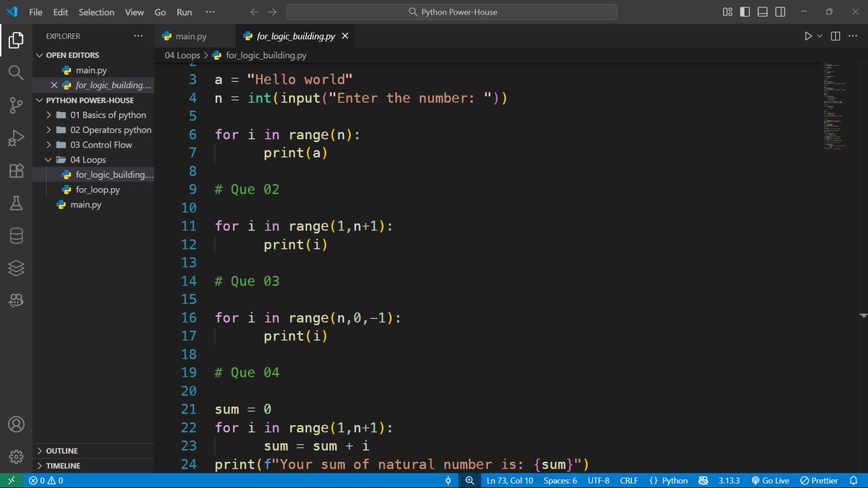Open main.py from Open Editors list

[95, 70]
